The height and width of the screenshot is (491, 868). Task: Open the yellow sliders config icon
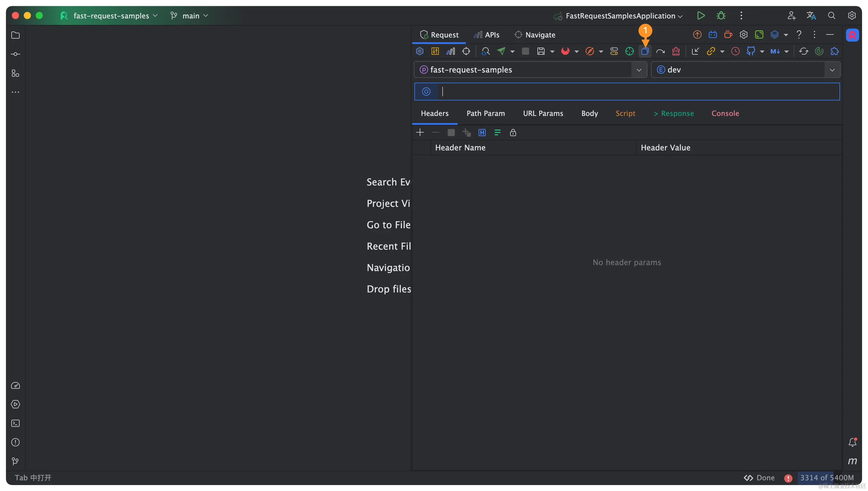pyautogui.click(x=435, y=51)
